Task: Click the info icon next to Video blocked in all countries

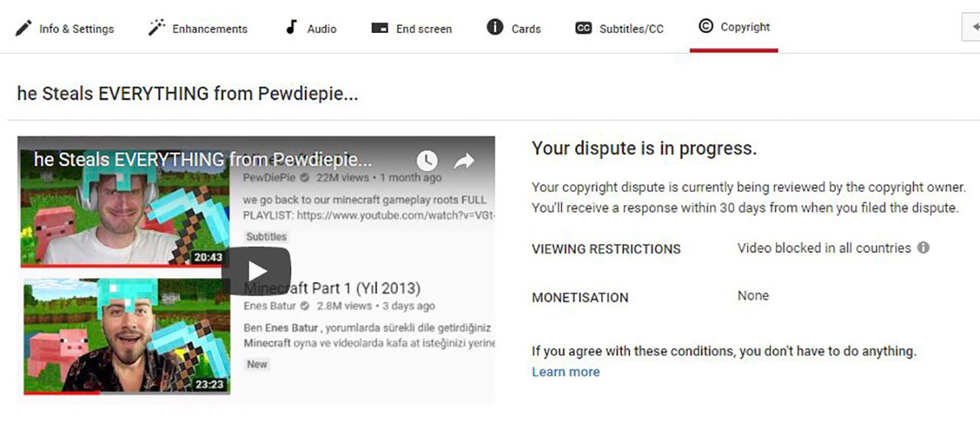Action: coord(923,248)
